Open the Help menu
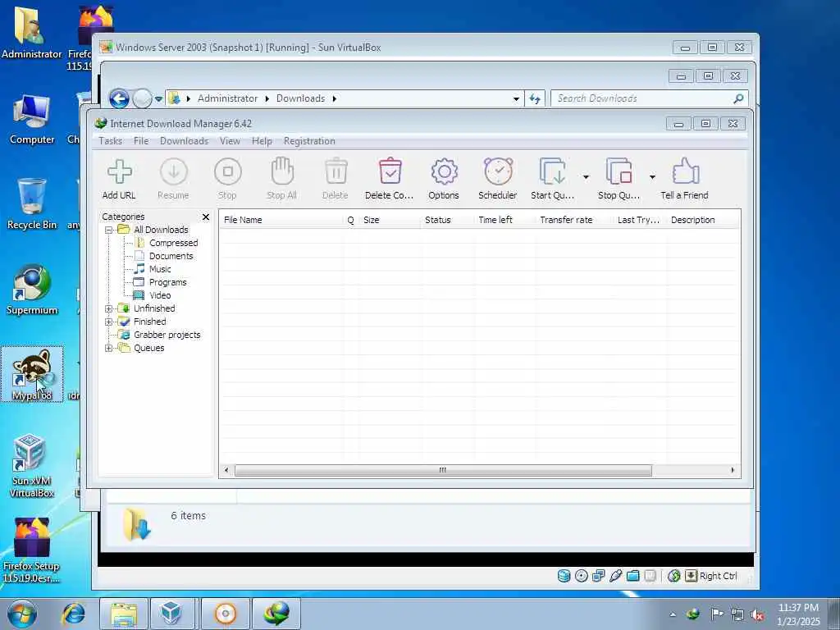The height and width of the screenshot is (630, 840). (x=262, y=141)
